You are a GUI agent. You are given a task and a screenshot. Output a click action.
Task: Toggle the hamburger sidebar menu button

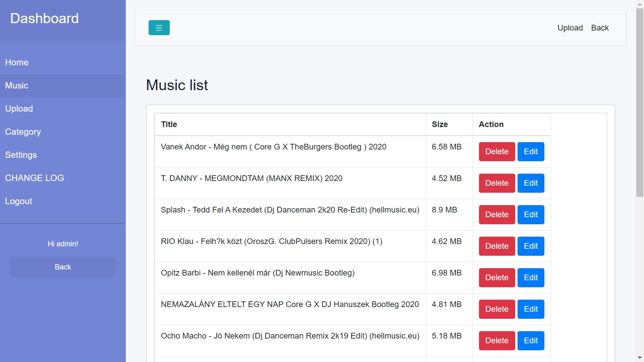coord(159,28)
